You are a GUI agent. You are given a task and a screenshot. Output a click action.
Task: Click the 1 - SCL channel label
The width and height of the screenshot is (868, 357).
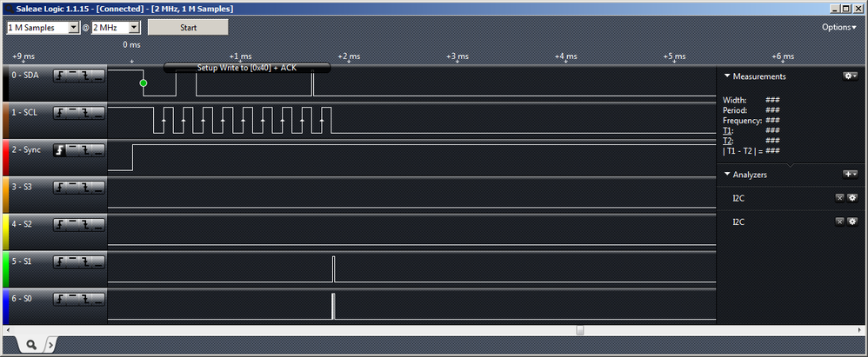pyautogui.click(x=25, y=113)
